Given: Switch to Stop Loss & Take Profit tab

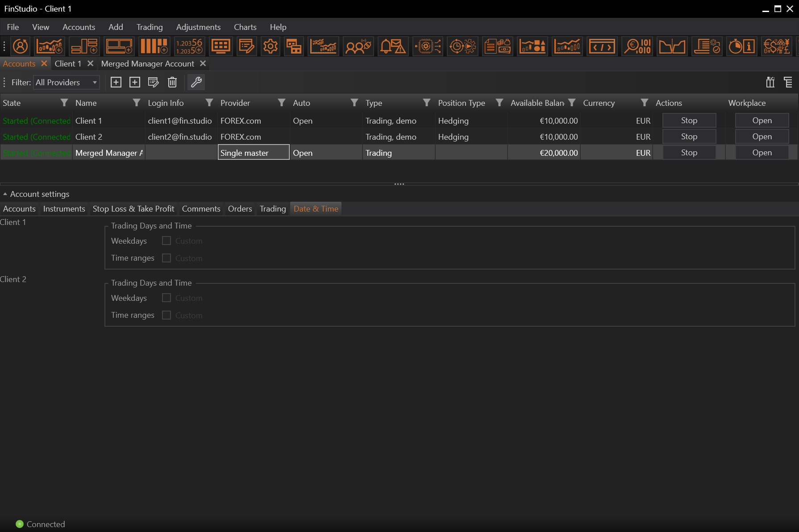Looking at the screenshot, I should tap(133, 209).
